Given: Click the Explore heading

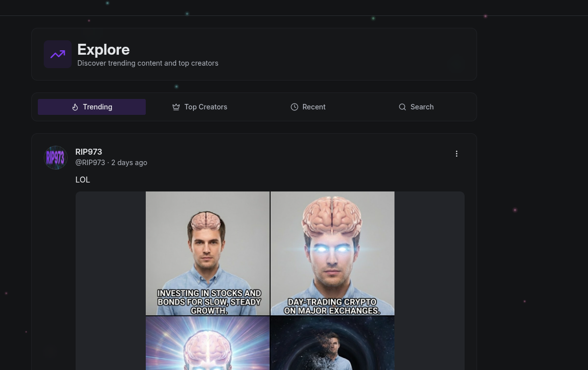Looking at the screenshot, I should pyautogui.click(x=103, y=50).
